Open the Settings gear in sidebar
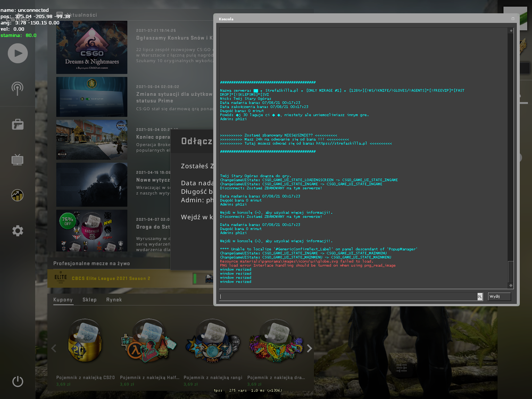 pyautogui.click(x=18, y=231)
